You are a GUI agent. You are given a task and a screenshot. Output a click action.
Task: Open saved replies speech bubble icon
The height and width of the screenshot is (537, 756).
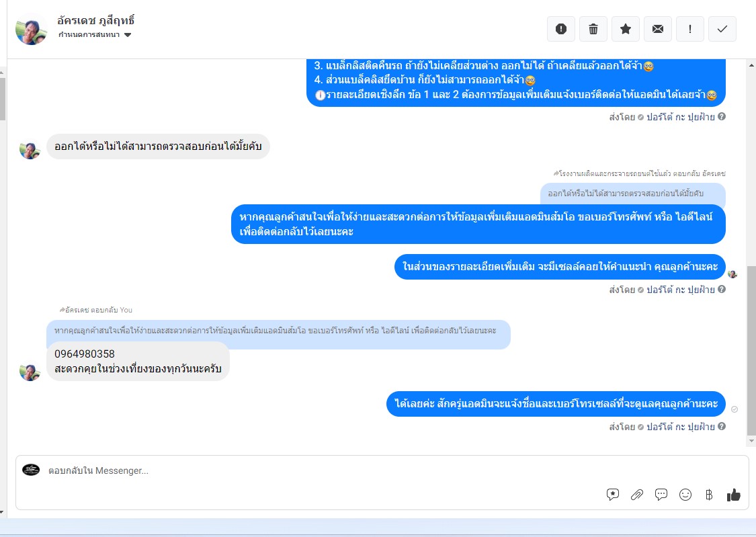[x=613, y=495]
